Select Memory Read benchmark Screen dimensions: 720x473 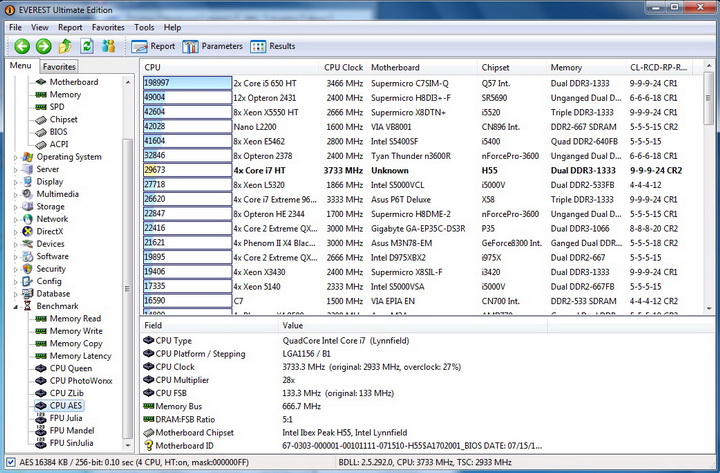pyautogui.click(x=75, y=319)
